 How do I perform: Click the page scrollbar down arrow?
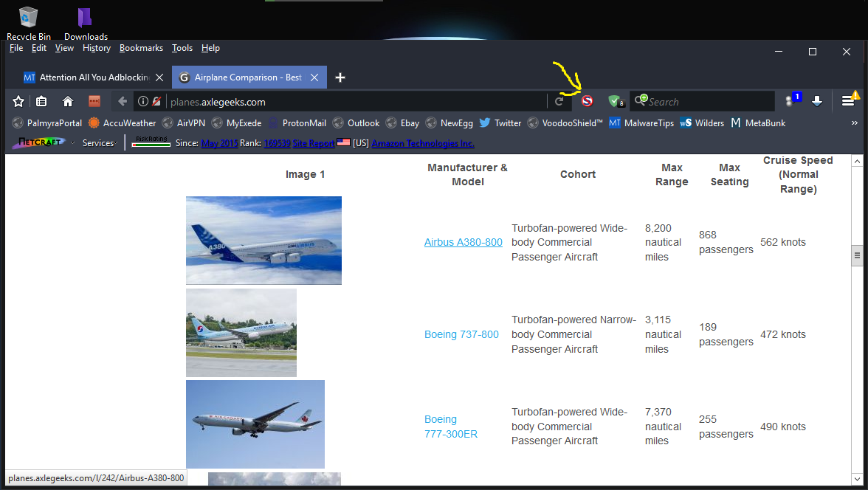(857, 479)
